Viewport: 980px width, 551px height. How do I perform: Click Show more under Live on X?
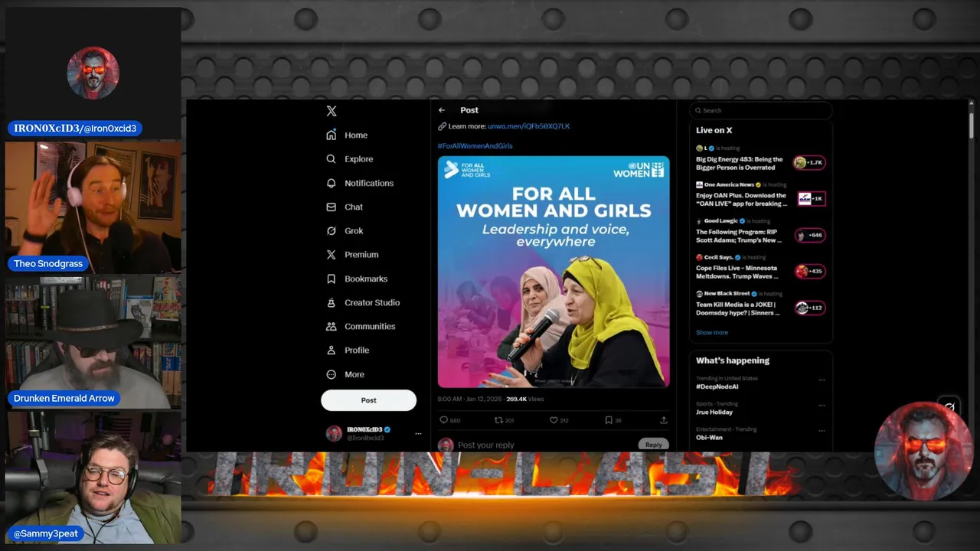click(712, 333)
